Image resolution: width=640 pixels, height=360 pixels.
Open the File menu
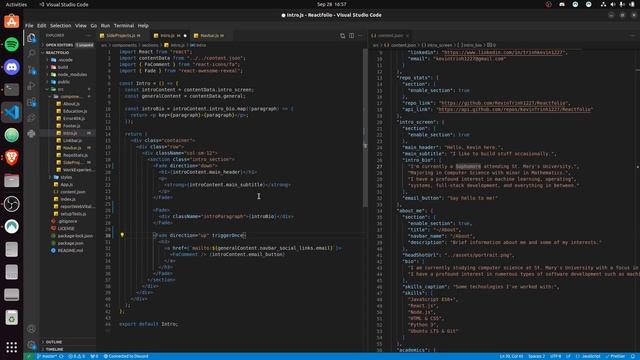tap(29, 25)
